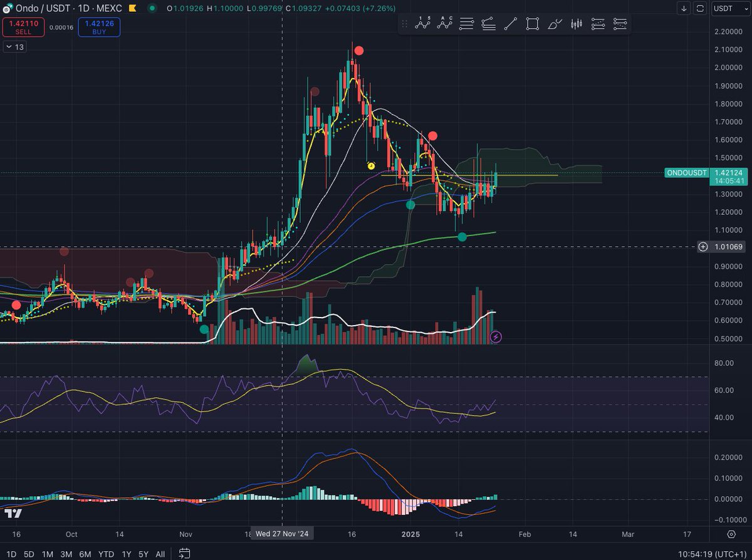Select the brush drawing tool
This screenshot has width=752, height=560.
(x=555, y=24)
